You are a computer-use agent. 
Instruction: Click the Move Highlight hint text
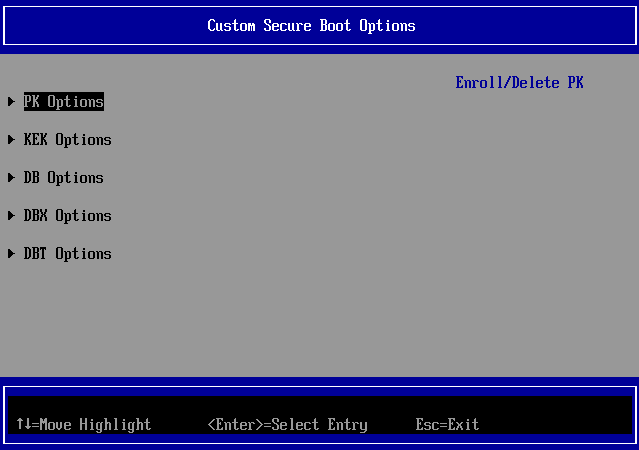tap(95, 425)
